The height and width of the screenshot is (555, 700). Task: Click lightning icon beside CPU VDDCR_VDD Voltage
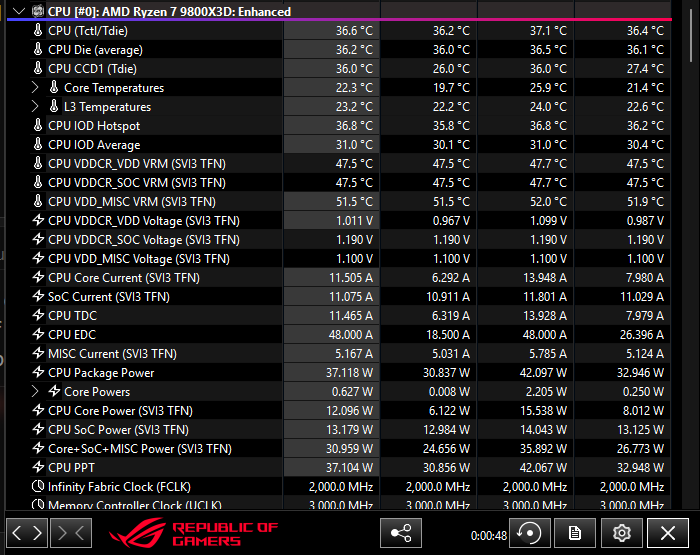[x=38, y=220]
